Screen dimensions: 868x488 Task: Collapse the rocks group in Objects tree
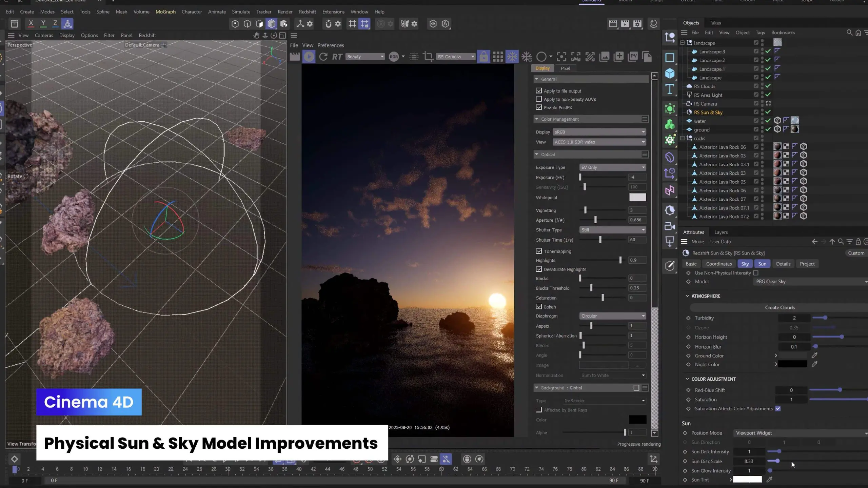coord(683,138)
